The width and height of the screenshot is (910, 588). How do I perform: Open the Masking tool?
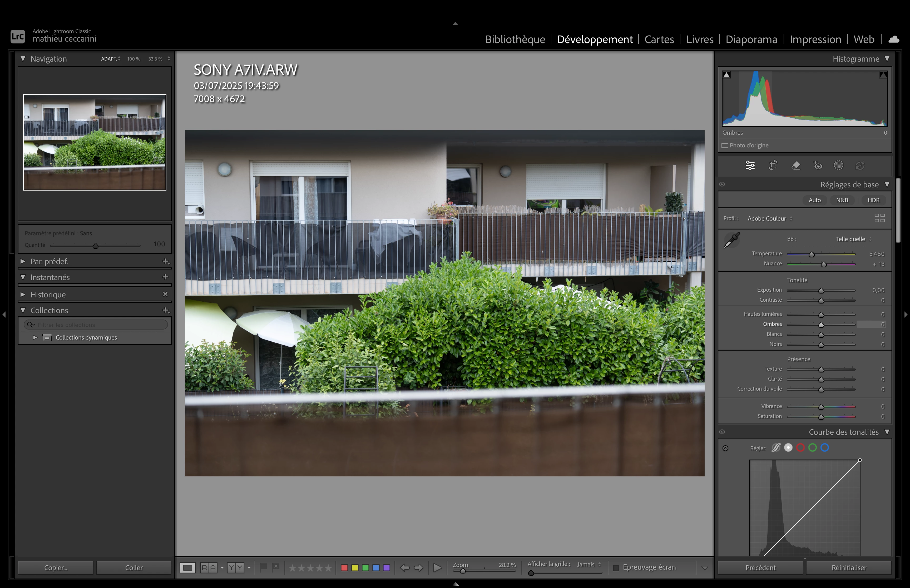(x=839, y=165)
